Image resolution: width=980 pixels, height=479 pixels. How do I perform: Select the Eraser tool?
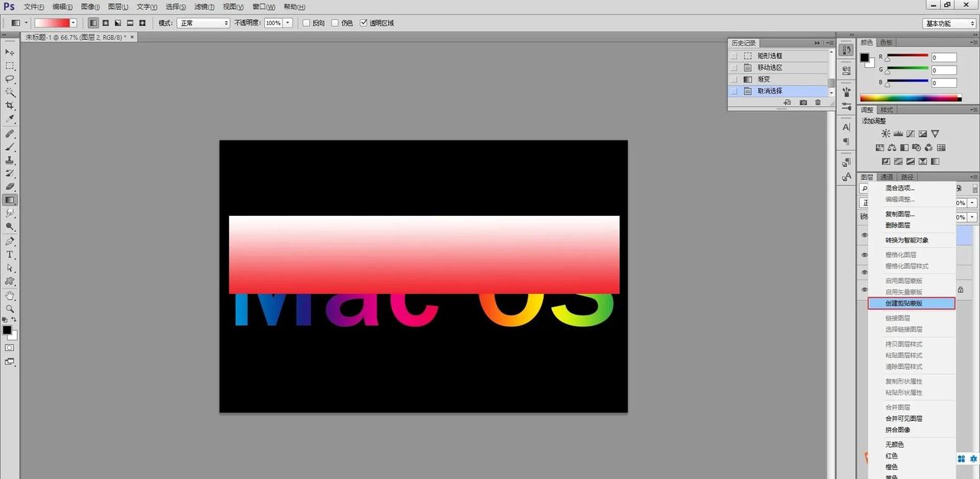tap(10, 187)
